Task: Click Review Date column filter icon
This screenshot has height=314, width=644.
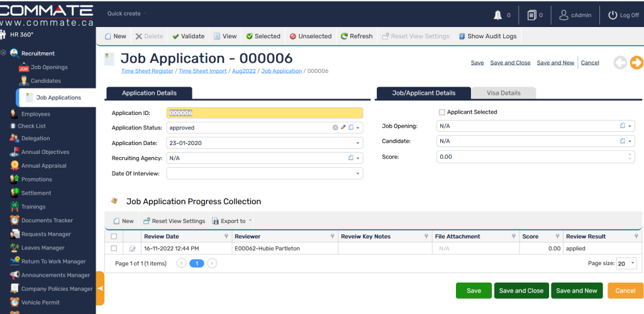Action: click(226, 237)
